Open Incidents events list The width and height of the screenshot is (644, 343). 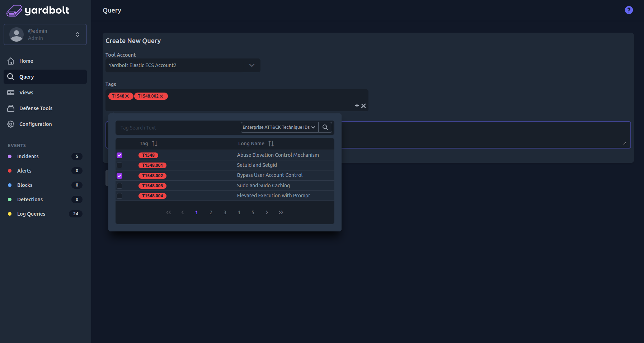point(45,156)
